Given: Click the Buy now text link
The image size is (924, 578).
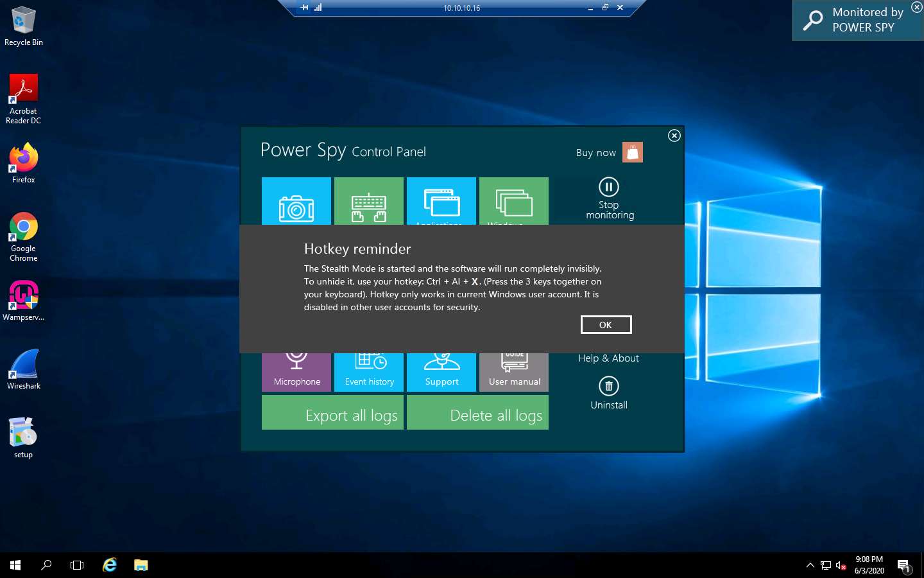Looking at the screenshot, I should click(x=595, y=153).
